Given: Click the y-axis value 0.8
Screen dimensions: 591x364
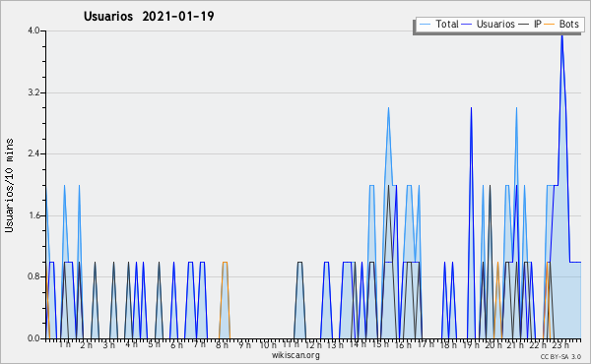Looking at the screenshot, I should pyautogui.click(x=33, y=277).
